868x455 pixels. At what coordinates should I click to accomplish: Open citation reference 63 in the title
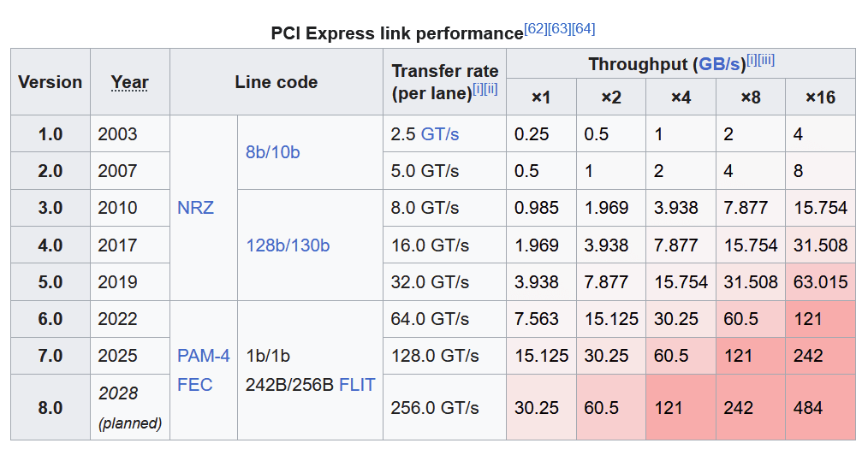[x=561, y=29]
